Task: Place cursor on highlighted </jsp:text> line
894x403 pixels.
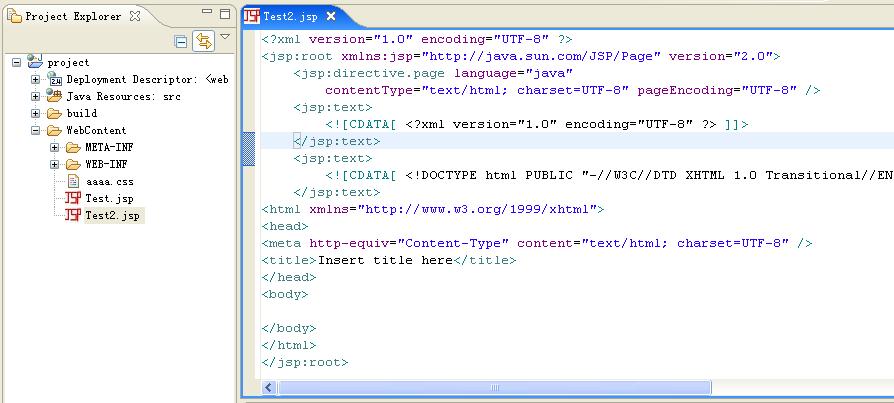Action: point(336,141)
